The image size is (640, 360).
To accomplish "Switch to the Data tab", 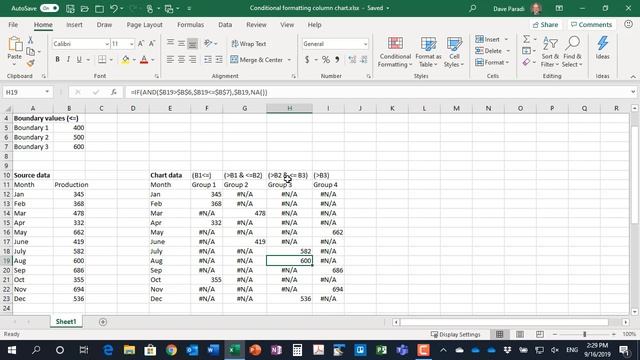I will click(225, 25).
